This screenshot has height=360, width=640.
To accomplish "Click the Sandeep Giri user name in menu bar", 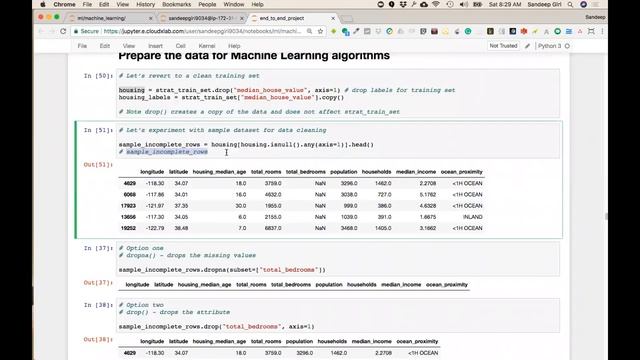I will [x=544, y=4].
